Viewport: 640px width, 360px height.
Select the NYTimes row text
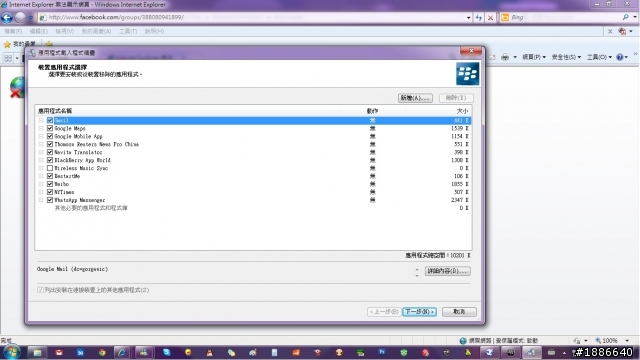click(64, 192)
